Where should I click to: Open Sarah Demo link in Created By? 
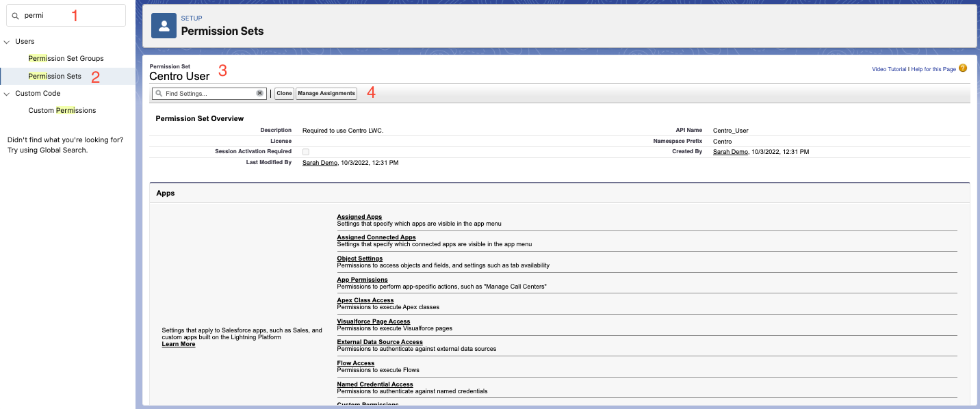point(730,152)
